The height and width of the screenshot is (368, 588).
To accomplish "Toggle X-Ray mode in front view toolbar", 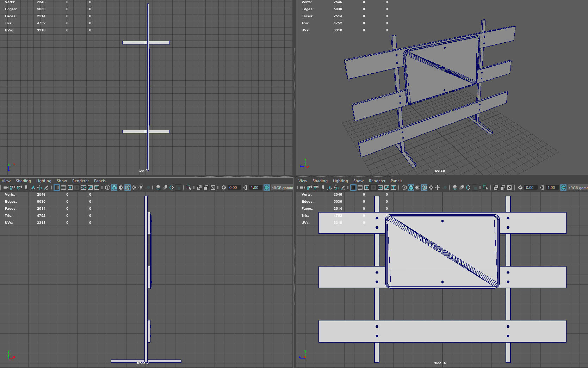I will tap(199, 188).
